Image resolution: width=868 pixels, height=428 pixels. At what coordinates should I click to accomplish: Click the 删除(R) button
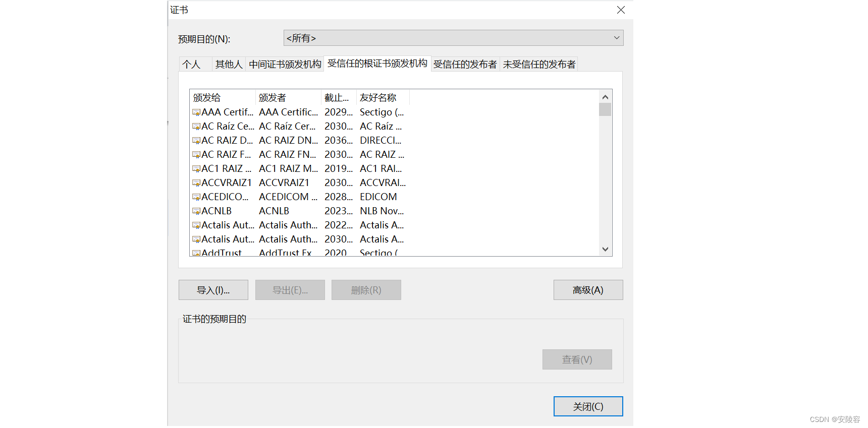coord(366,290)
